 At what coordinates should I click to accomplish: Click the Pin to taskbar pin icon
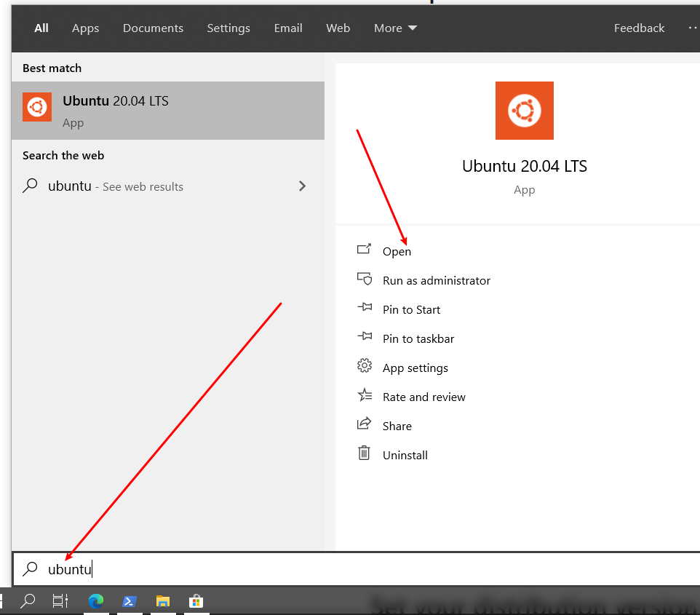pos(365,336)
